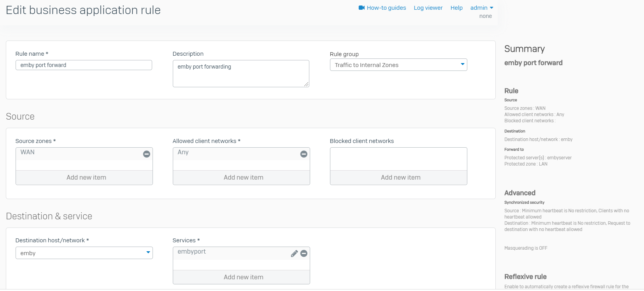Click the How-to guides video camera icon

point(361,8)
